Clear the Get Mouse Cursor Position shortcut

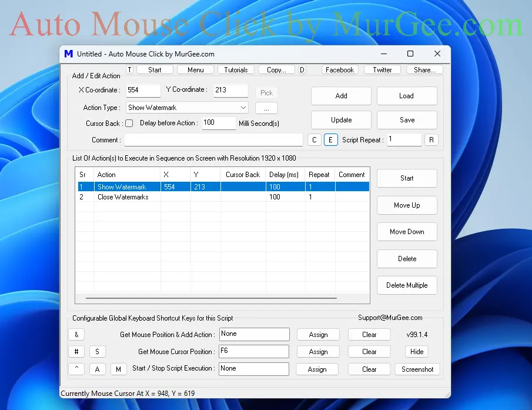click(x=369, y=352)
